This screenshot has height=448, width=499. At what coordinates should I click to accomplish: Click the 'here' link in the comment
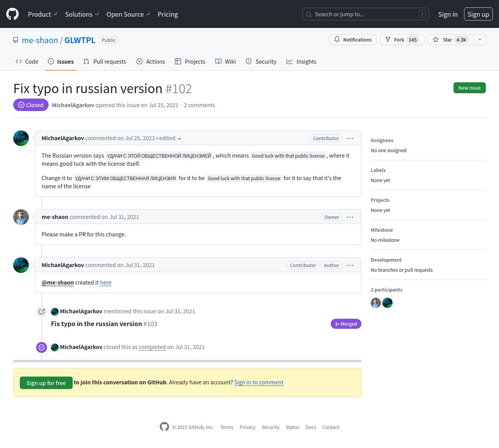[x=106, y=283]
